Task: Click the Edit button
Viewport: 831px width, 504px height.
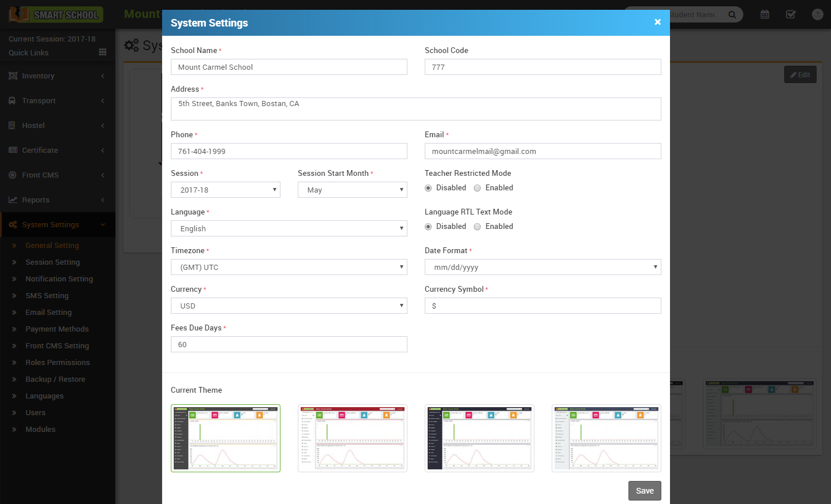Action: (800, 74)
